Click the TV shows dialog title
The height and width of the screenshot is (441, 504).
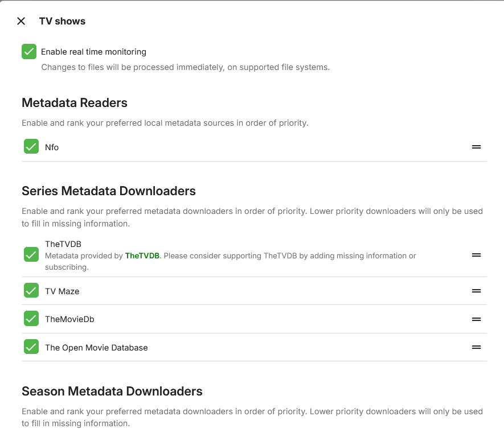tap(62, 21)
